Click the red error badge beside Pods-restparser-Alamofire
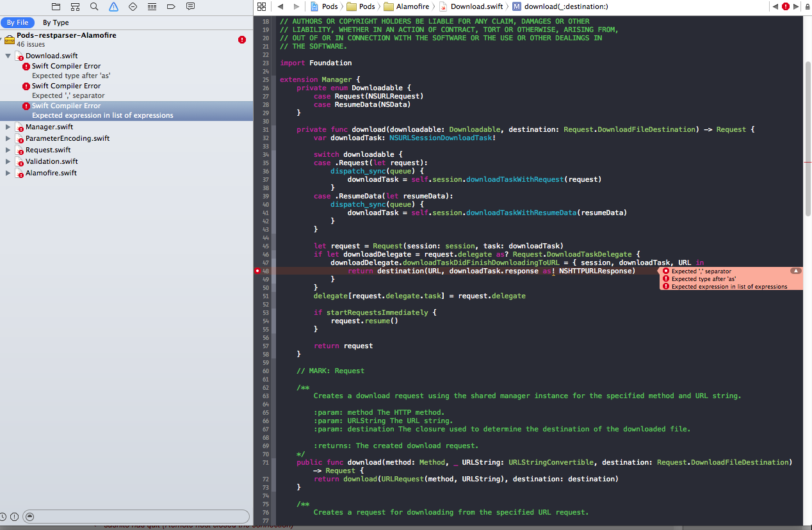 242,40
